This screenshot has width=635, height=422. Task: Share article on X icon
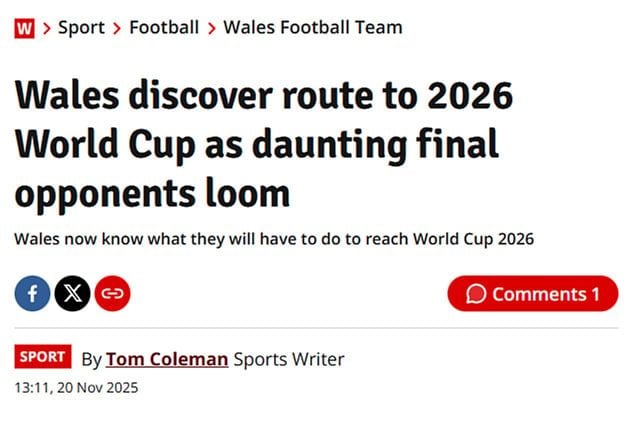(x=72, y=294)
